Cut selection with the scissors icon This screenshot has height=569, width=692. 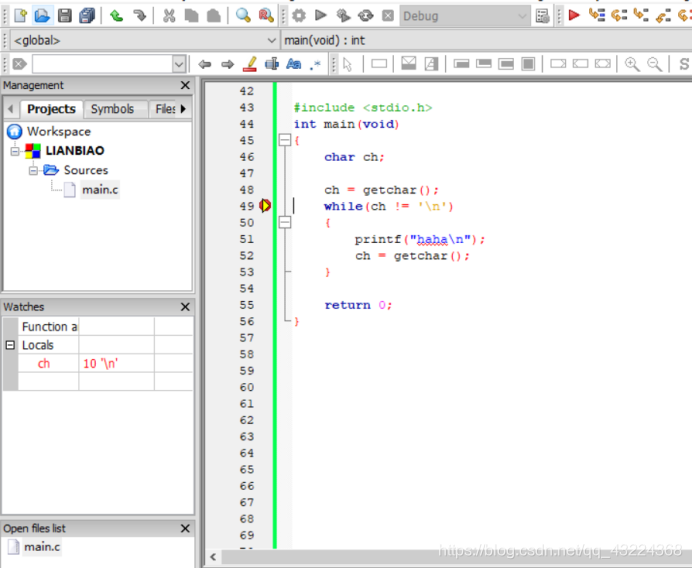coord(169,16)
